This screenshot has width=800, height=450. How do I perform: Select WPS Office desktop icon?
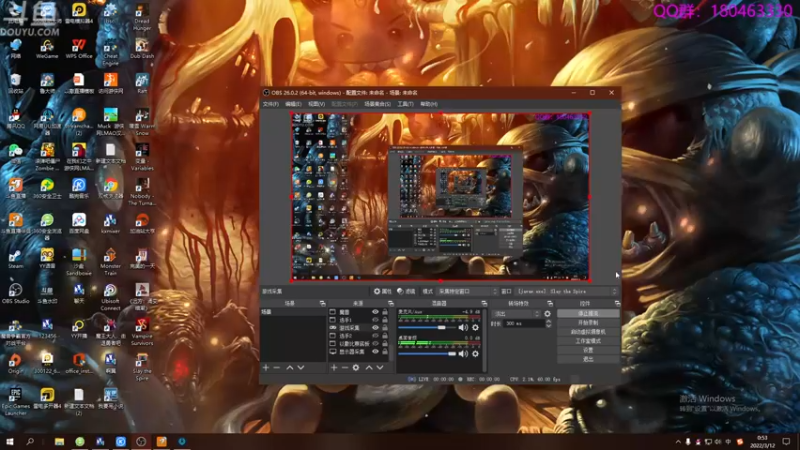point(79,49)
